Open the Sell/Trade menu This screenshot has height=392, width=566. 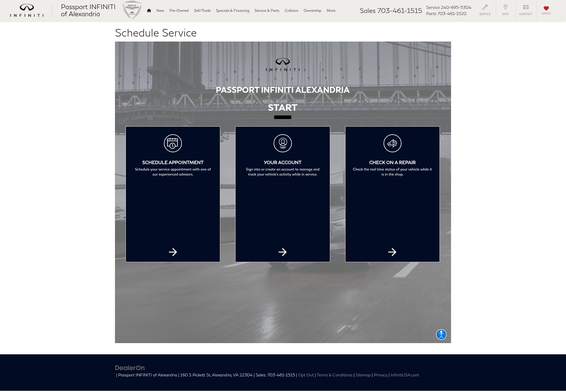pos(202,11)
